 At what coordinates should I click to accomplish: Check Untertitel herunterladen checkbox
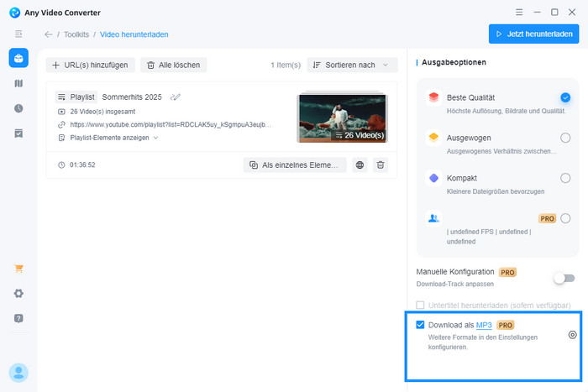[x=420, y=305]
